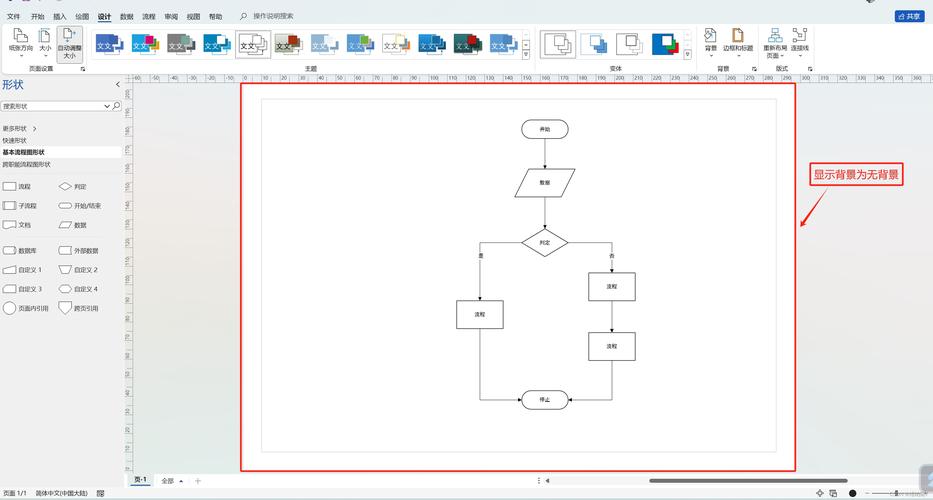Expand the 变体 (Variants) gallery arrow
Image resolution: width=933 pixels, height=500 pixels.
[x=687, y=54]
